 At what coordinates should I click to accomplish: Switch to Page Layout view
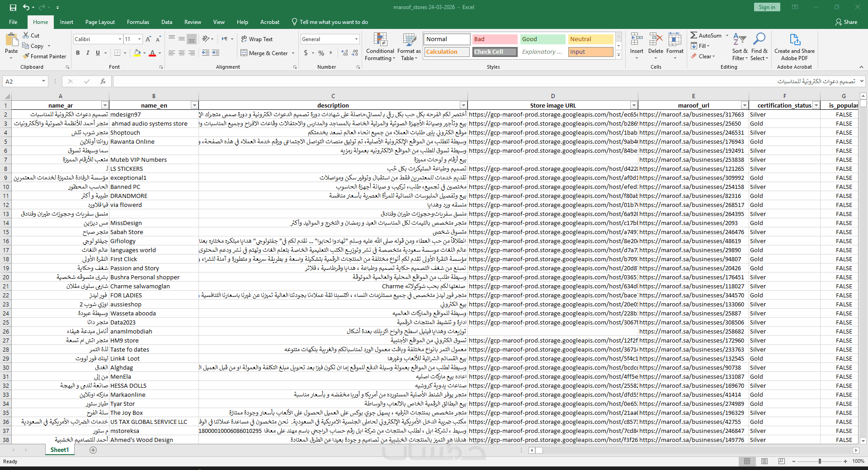pos(764,461)
